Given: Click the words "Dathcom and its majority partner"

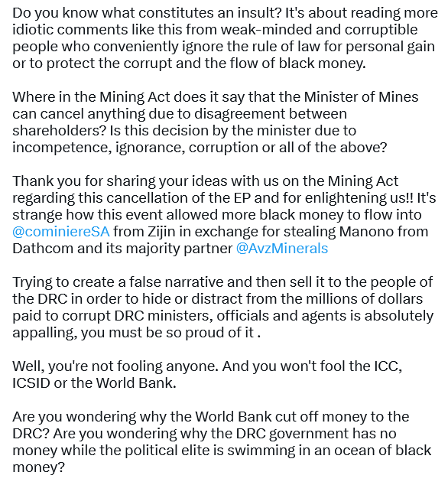Looking at the screenshot, I should (122, 248).
